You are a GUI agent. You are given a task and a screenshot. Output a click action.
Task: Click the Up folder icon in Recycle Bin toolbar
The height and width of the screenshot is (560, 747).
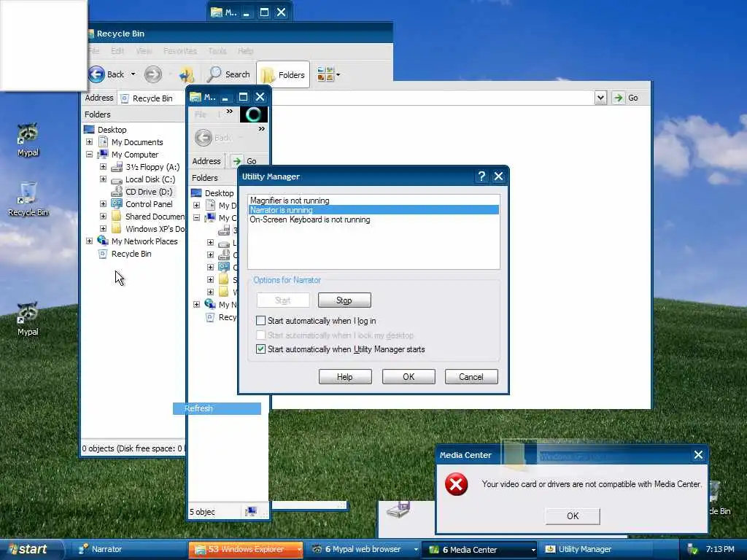click(x=186, y=75)
